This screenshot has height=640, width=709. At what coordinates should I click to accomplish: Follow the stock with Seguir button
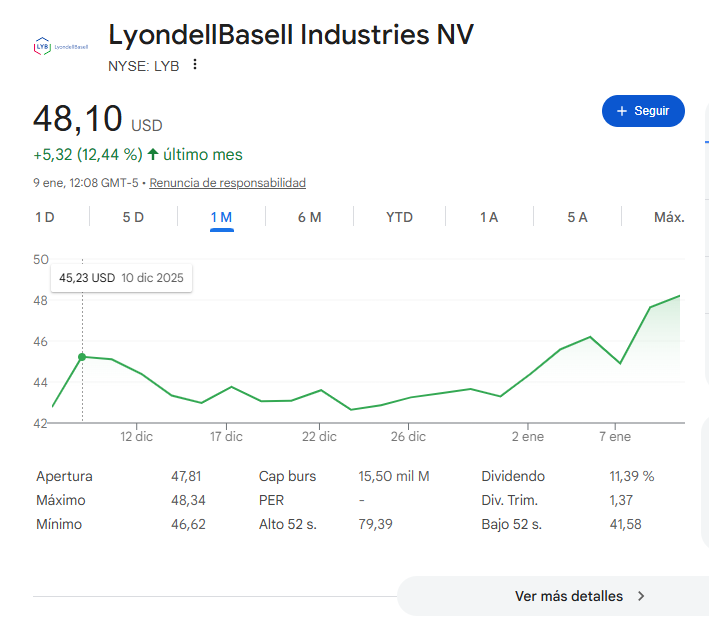(x=643, y=111)
